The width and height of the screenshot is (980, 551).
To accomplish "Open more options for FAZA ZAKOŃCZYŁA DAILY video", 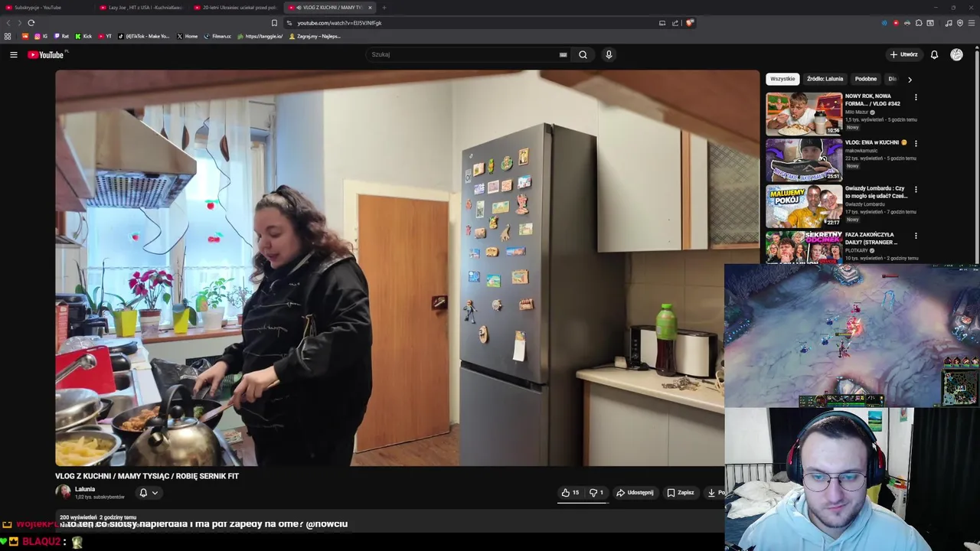I will pos(916,236).
